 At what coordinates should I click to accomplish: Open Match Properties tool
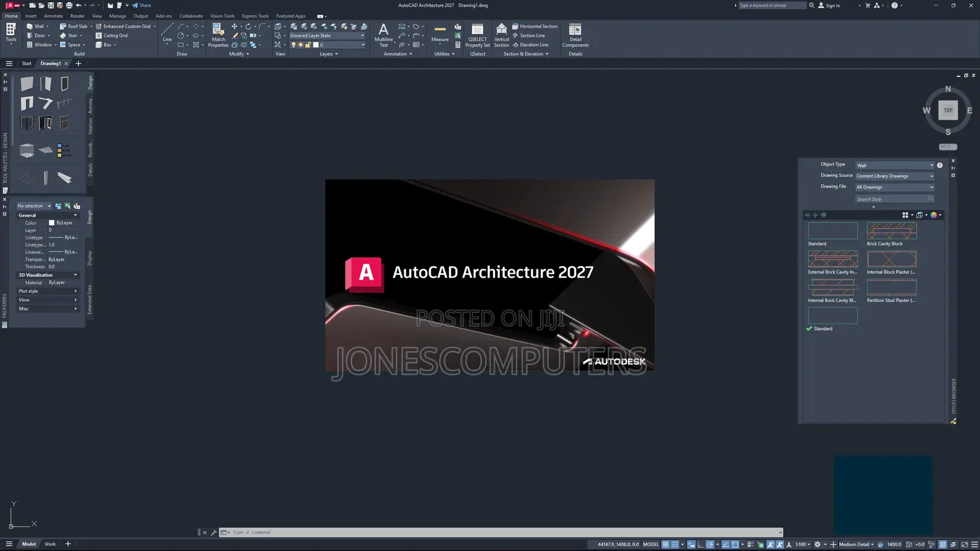[x=218, y=35]
